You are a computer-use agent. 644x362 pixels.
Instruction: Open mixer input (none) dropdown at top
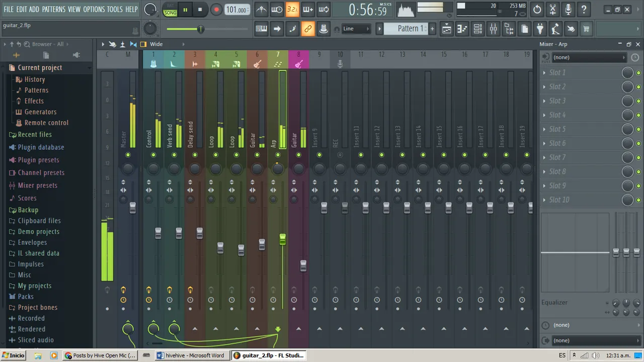(x=589, y=57)
